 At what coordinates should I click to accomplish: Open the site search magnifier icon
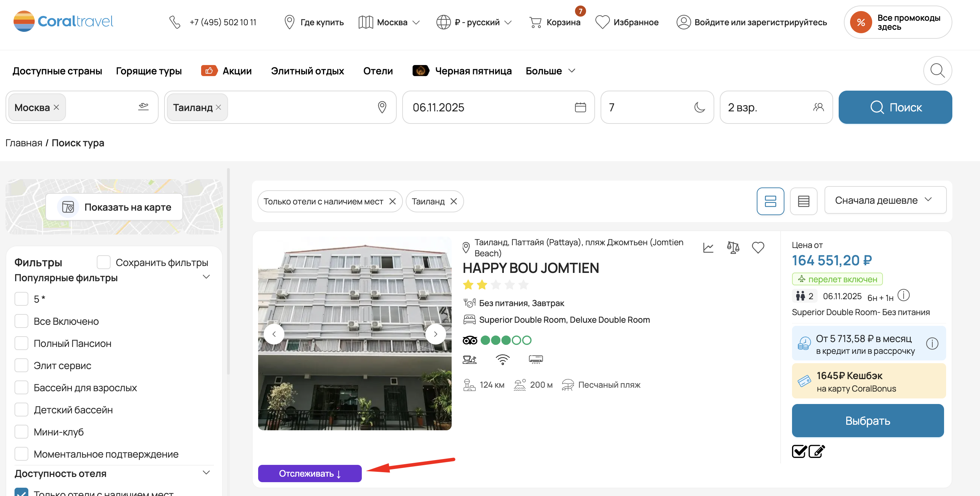937,71
